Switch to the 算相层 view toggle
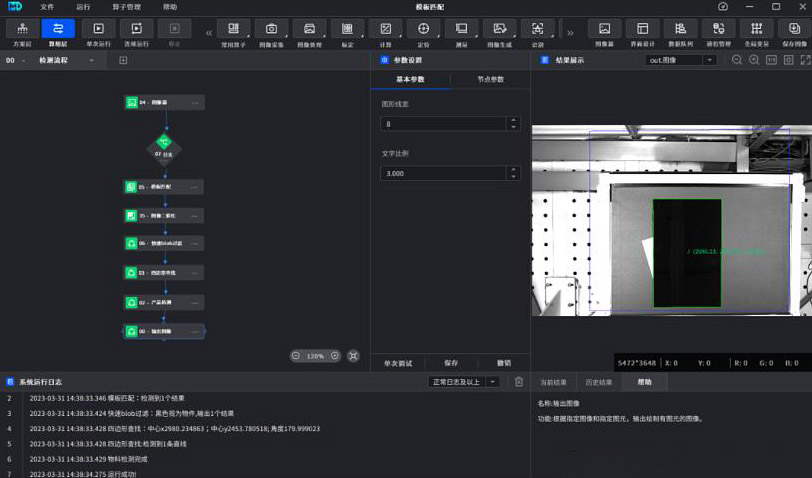Image resolution: width=812 pixels, height=478 pixels. coord(58,30)
